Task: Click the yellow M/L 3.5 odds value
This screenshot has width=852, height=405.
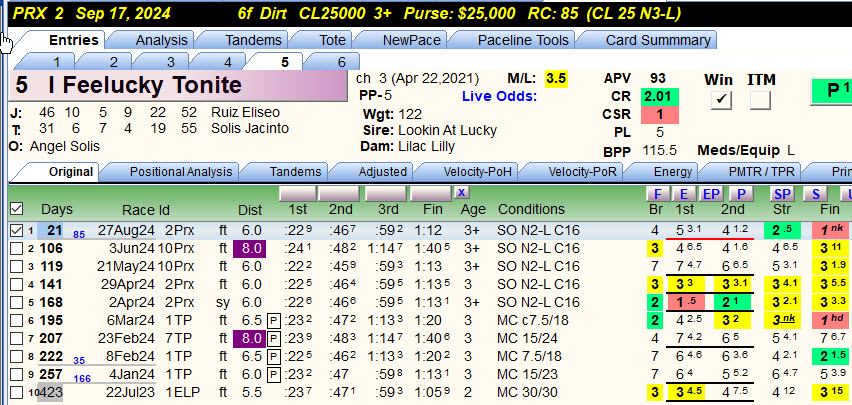Action: pos(556,79)
